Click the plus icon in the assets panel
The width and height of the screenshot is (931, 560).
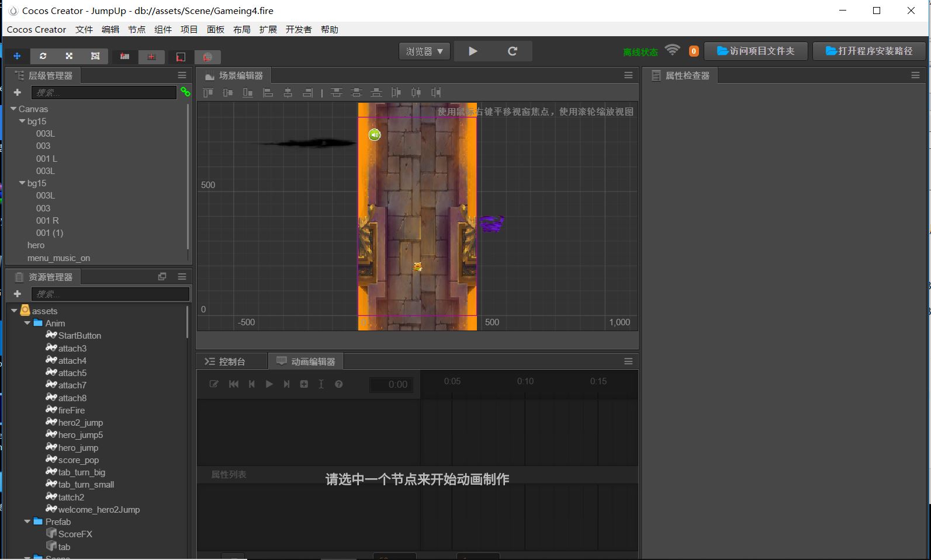point(18,294)
